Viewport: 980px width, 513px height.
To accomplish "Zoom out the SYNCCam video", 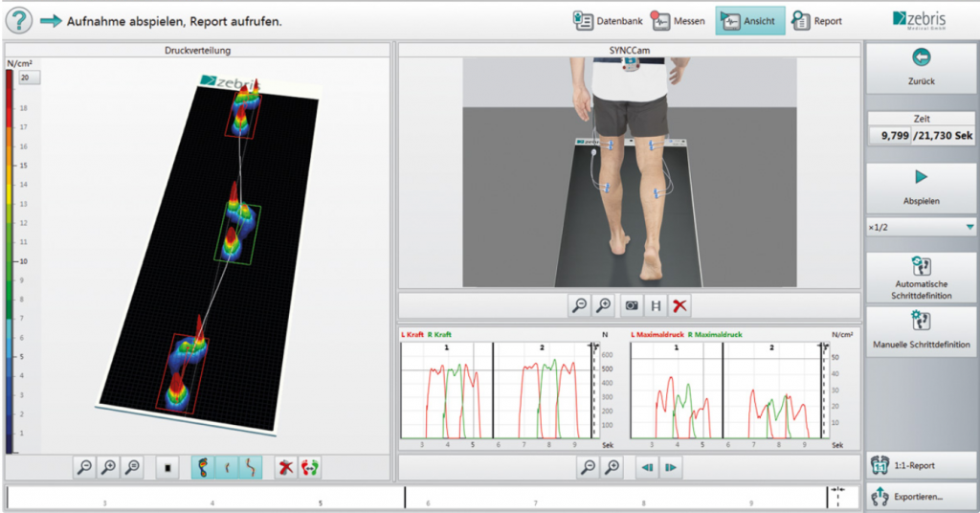I will point(579,305).
